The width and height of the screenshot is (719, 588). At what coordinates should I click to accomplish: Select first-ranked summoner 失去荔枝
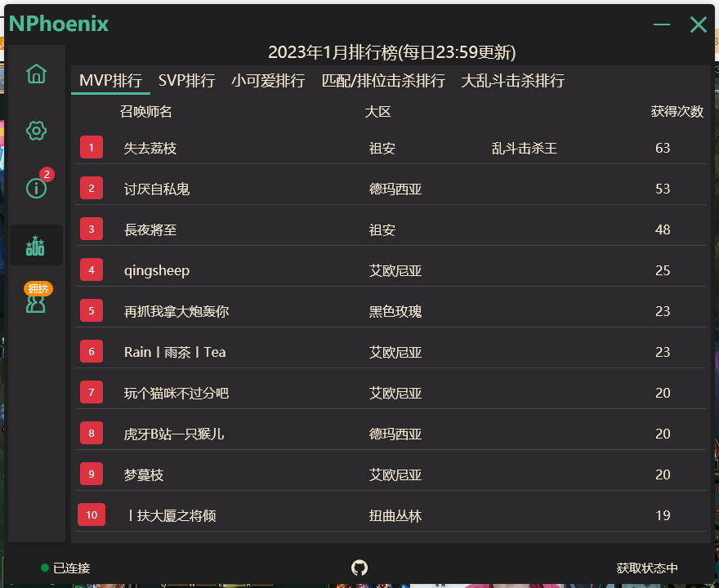(150, 148)
